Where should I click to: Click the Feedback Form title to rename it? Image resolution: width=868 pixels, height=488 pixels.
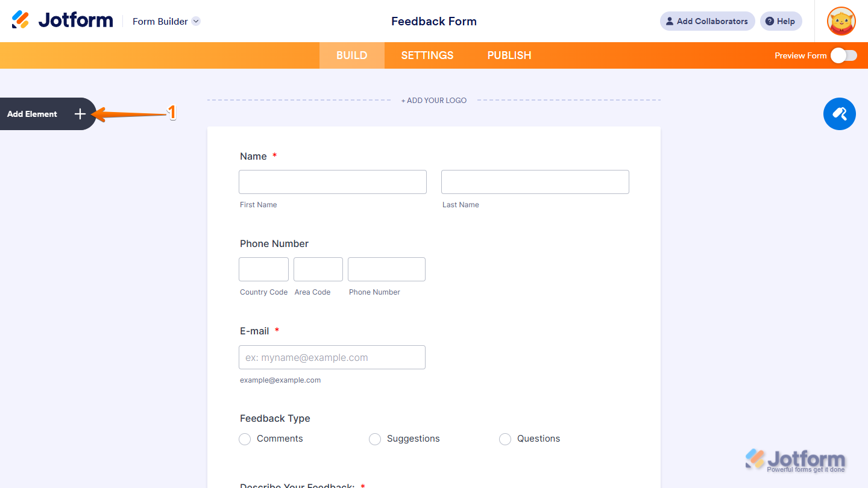click(434, 21)
